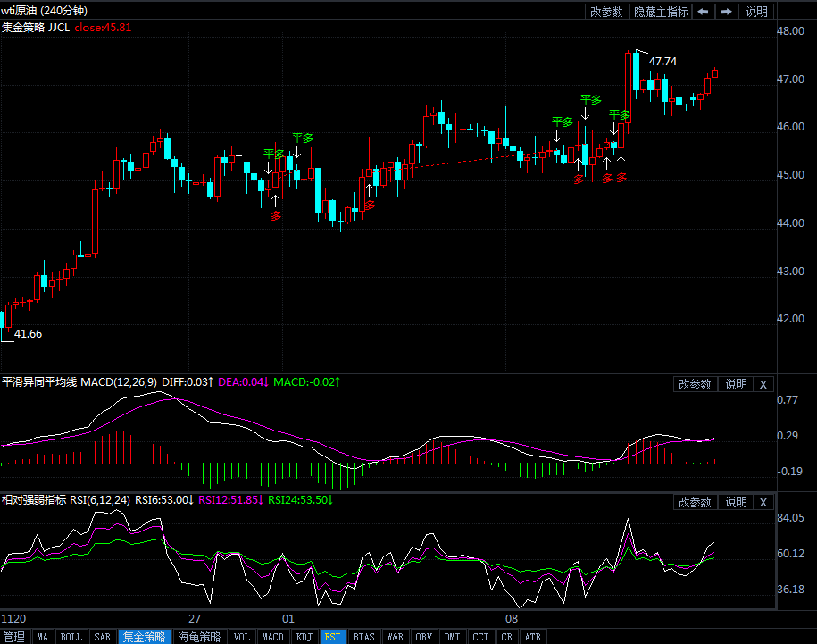Click the 'MACD:-0.02' reading
This screenshot has height=644, width=817.
click(307, 382)
